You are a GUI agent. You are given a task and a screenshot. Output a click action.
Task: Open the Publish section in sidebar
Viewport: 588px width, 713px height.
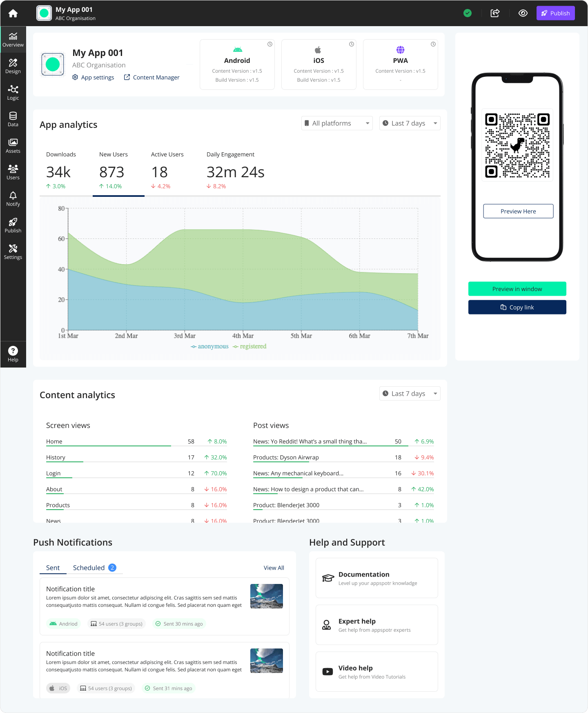[13, 225]
